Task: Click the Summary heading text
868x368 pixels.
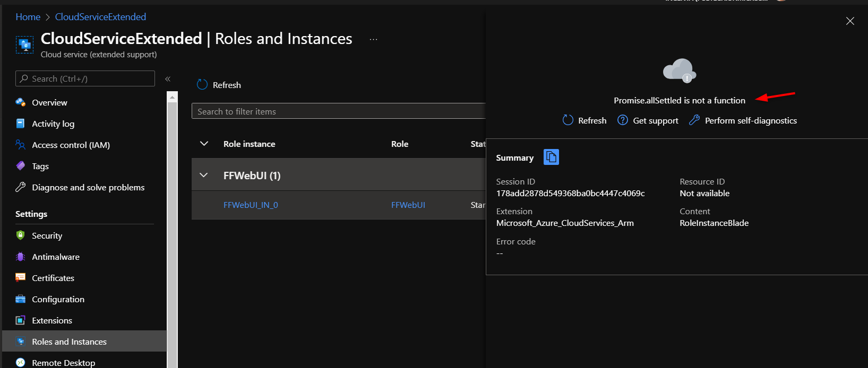Action: click(514, 157)
